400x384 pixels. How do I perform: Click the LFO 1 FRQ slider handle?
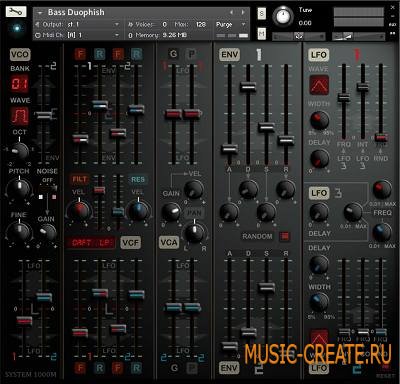point(344,97)
